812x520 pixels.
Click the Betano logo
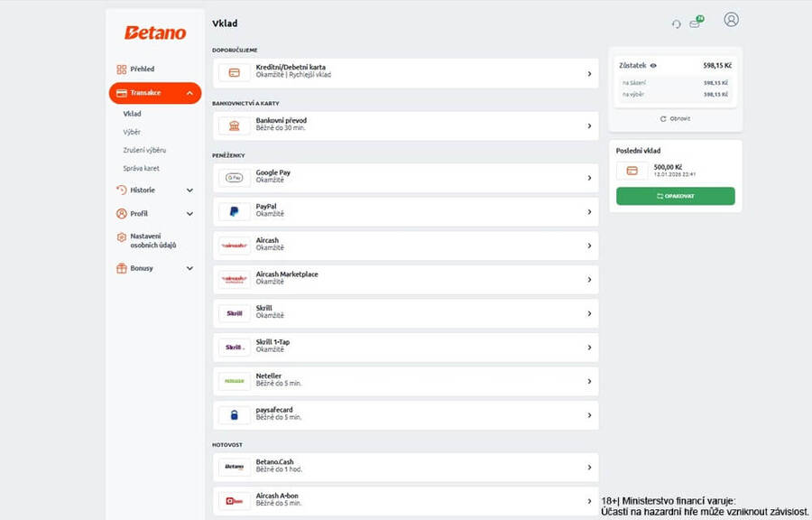coord(155,32)
